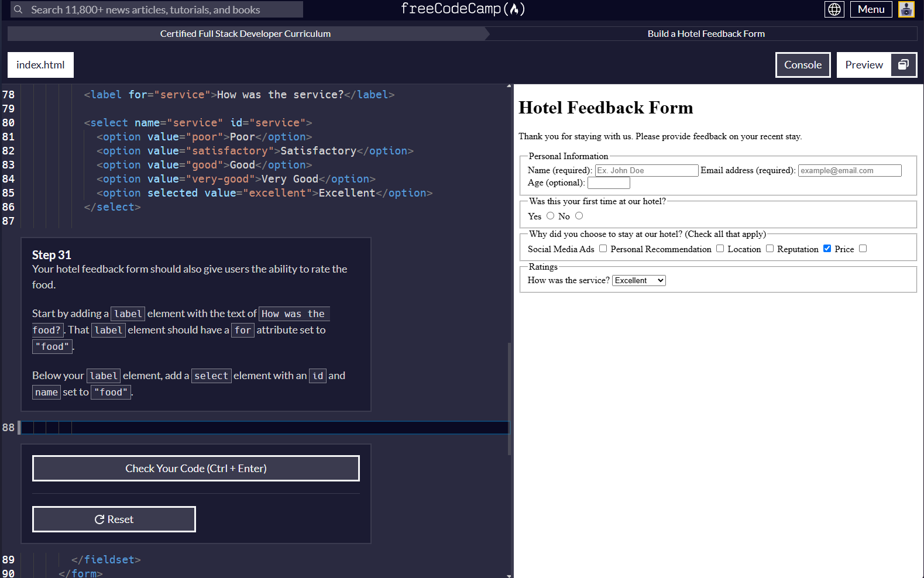Click editable code line 88

point(265,428)
